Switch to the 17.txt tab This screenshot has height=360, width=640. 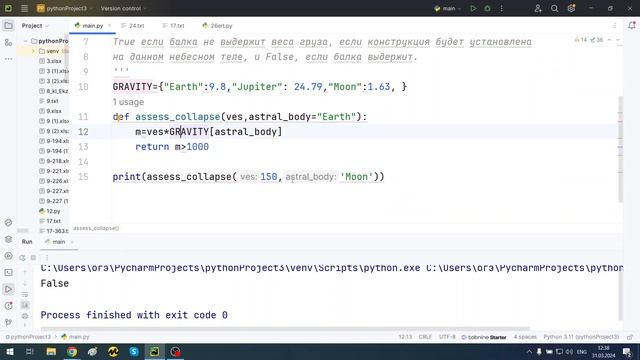pyautogui.click(x=173, y=26)
